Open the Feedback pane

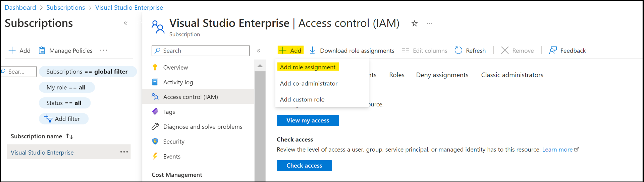[x=567, y=51]
